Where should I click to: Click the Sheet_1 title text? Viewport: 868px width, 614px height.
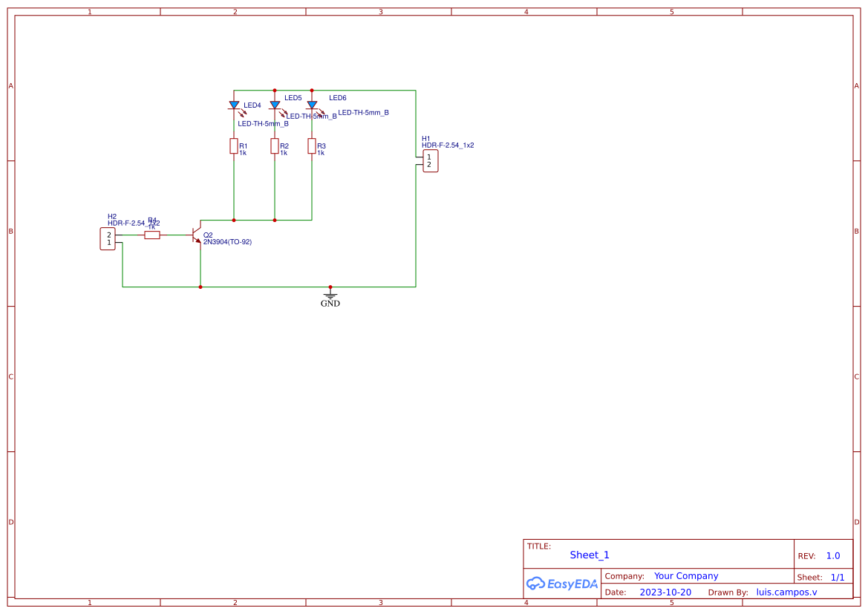click(x=589, y=555)
